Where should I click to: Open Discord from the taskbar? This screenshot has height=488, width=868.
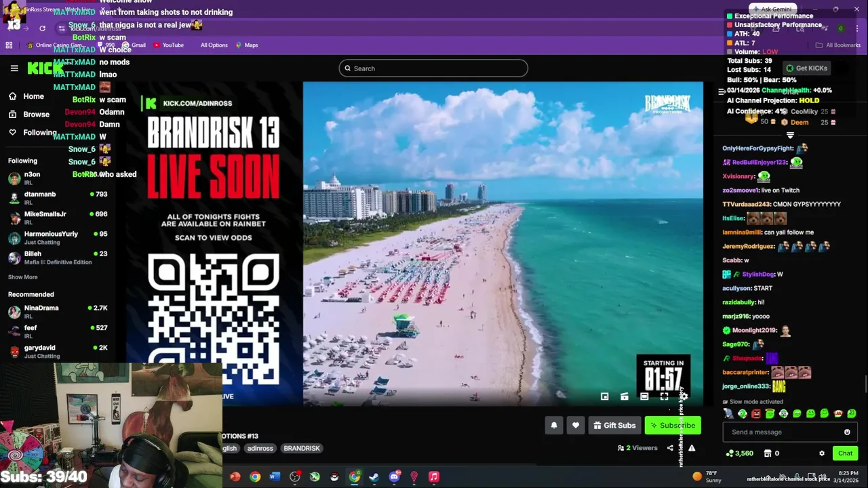[x=395, y=477]
